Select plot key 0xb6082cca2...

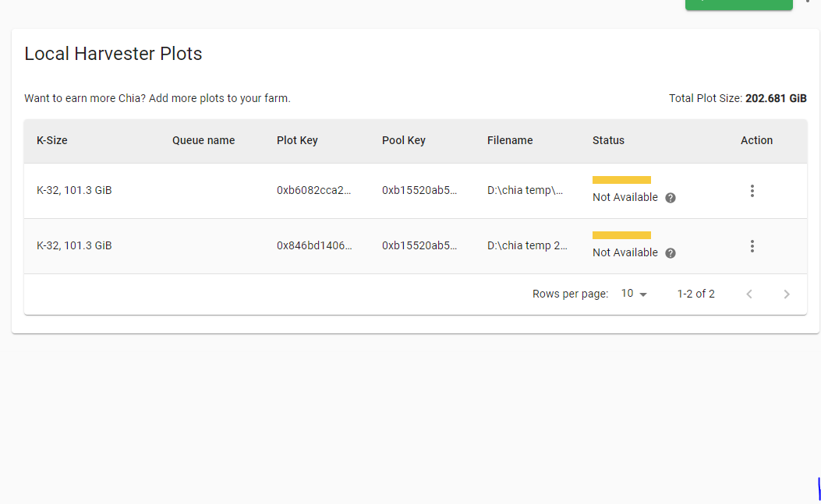[x=314, y=190]
